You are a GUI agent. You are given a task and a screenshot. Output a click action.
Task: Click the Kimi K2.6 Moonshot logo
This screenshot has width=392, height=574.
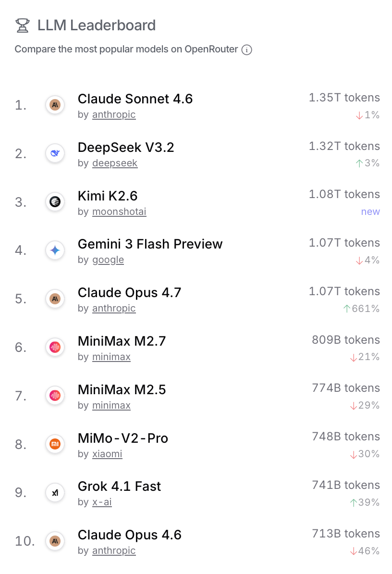pos(55,202)
